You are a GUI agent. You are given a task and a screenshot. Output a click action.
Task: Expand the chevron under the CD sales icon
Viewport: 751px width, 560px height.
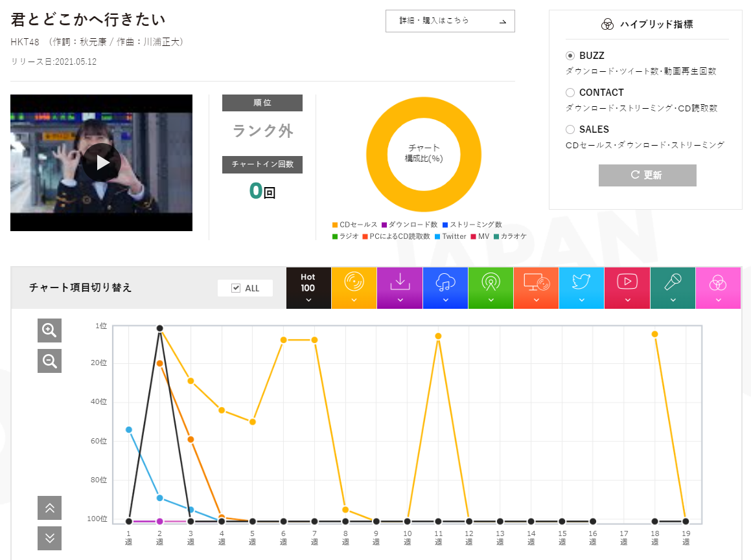(354, 300)
